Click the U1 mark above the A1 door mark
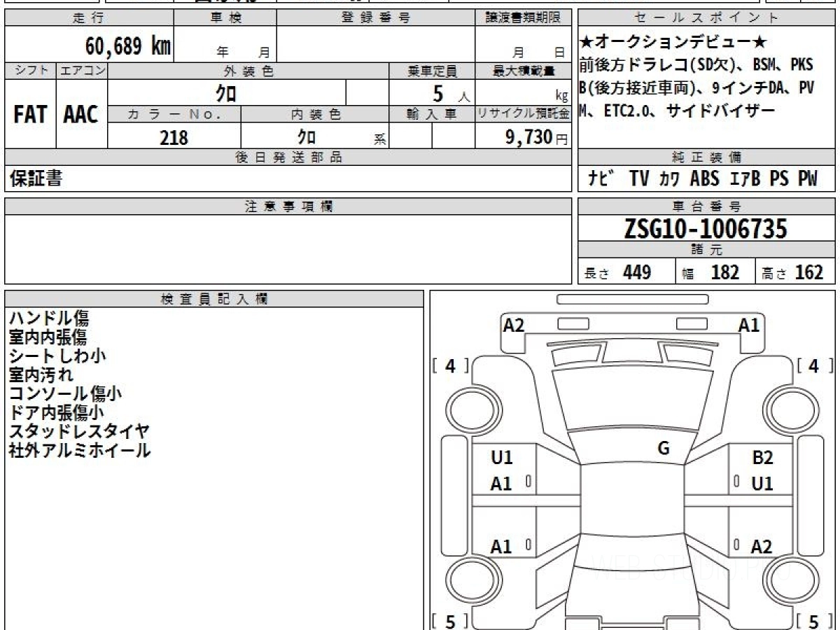The image size is (840, 630). pos(502,458)
